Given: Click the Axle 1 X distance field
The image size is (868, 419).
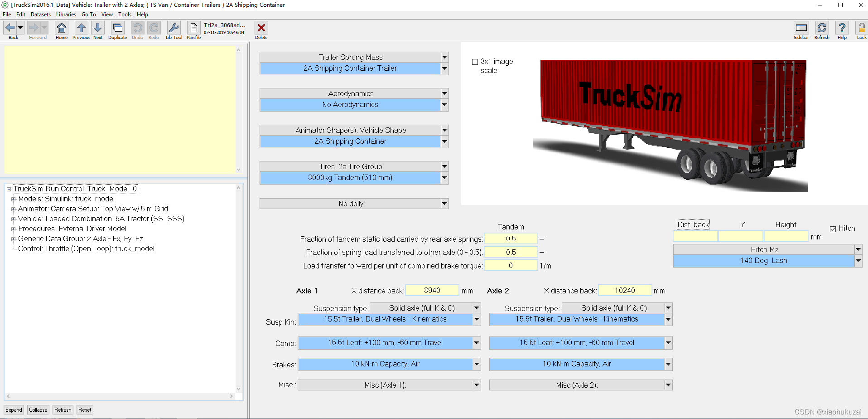Looking at the screenshot, I should [432, 290].
